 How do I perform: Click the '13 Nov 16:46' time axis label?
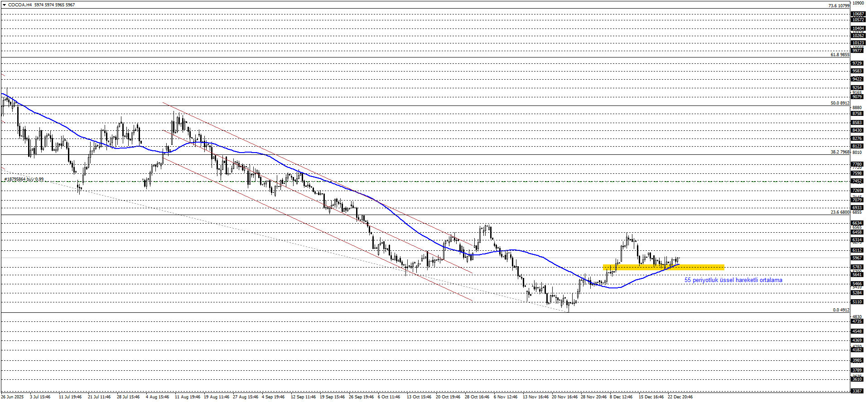coord(535,397)
